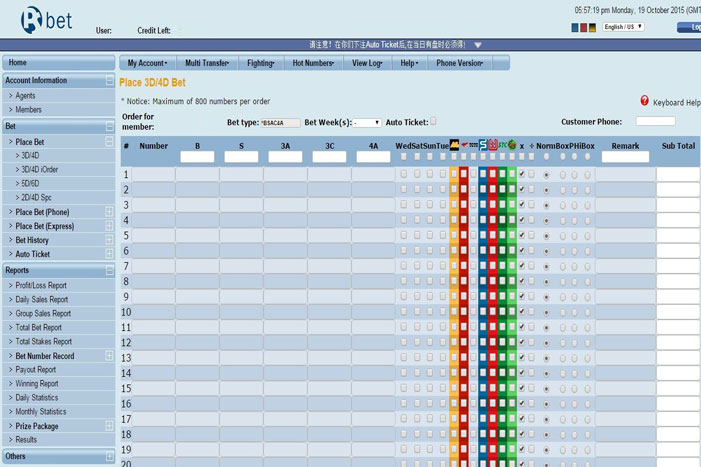Select Norm radio button in row 1
The image size is (701, 467).
point(545,174)
